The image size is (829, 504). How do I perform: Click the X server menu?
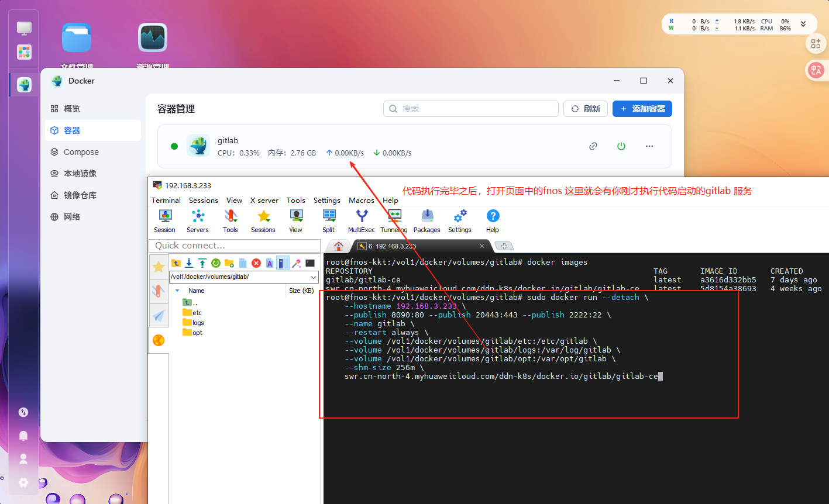264,200
